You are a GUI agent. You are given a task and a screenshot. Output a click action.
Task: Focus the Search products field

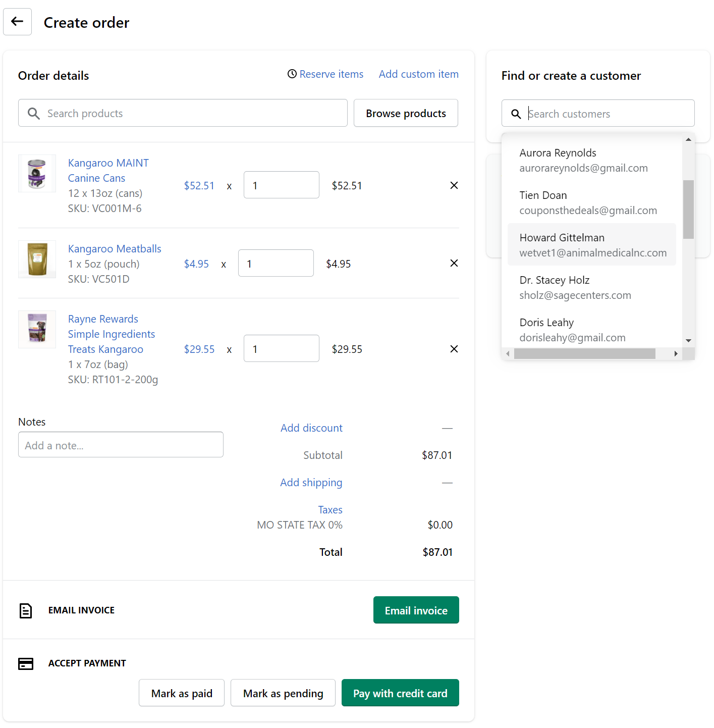[x=192, y=113]
